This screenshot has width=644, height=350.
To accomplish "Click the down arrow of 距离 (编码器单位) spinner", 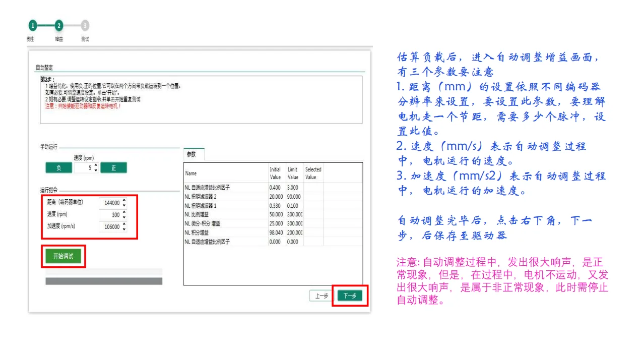I will point(123,205).
